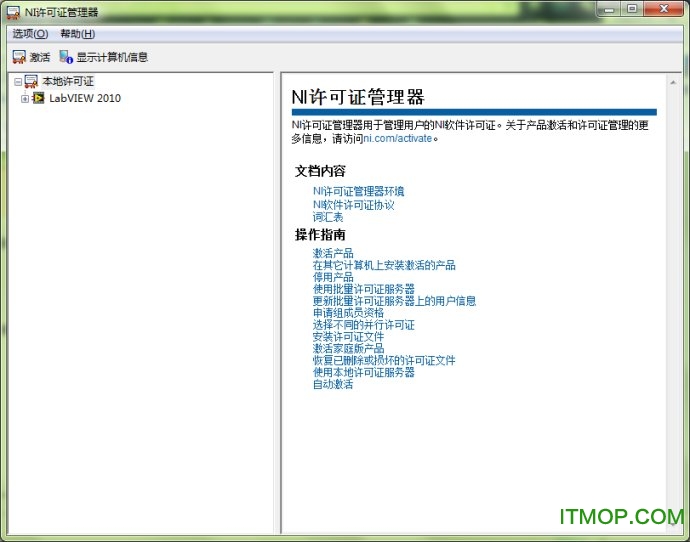Open the 激活家庭版产品 link
The height and width of the screenshot is (542, 690).
[x=349, y=349]
